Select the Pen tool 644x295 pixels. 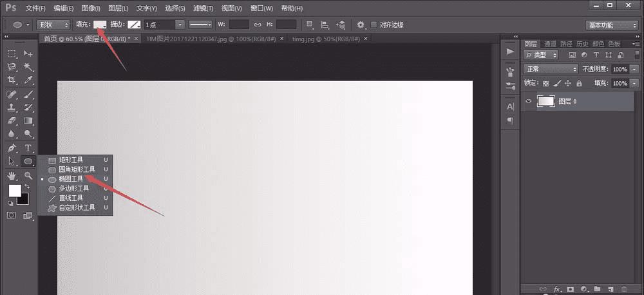point(12,148)
